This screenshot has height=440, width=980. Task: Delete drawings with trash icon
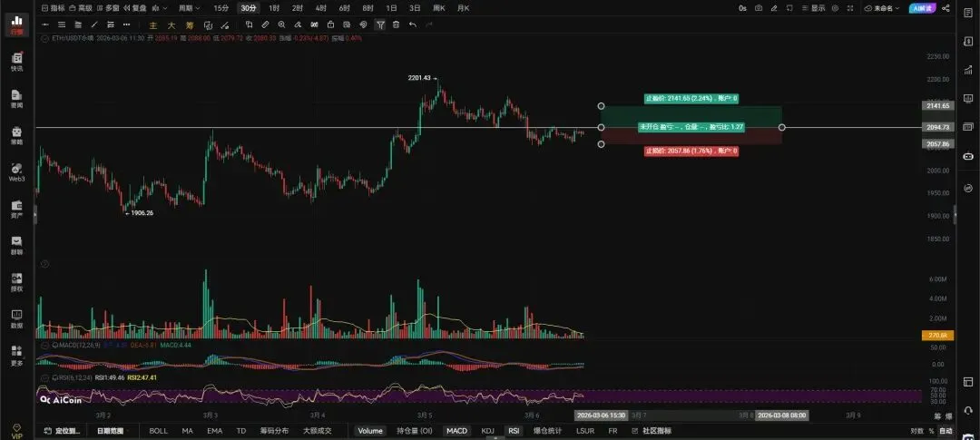coord(397,24)
